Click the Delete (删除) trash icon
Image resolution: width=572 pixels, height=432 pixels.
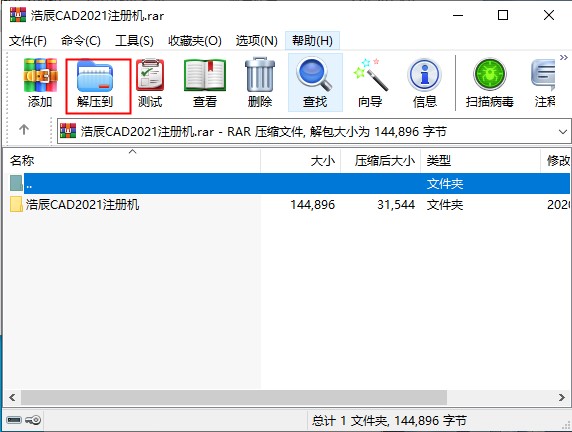click(x=259, y=83)
